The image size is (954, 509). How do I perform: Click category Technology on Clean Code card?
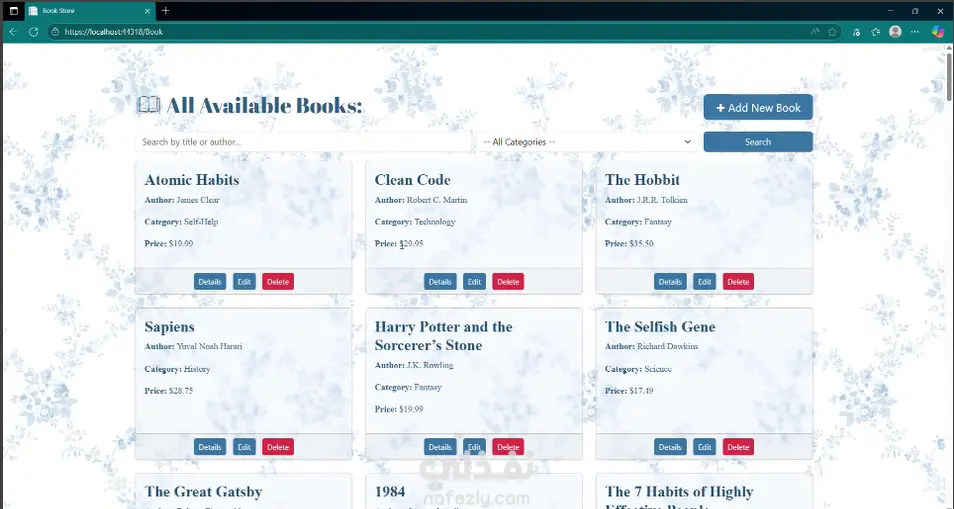(434, 222)
